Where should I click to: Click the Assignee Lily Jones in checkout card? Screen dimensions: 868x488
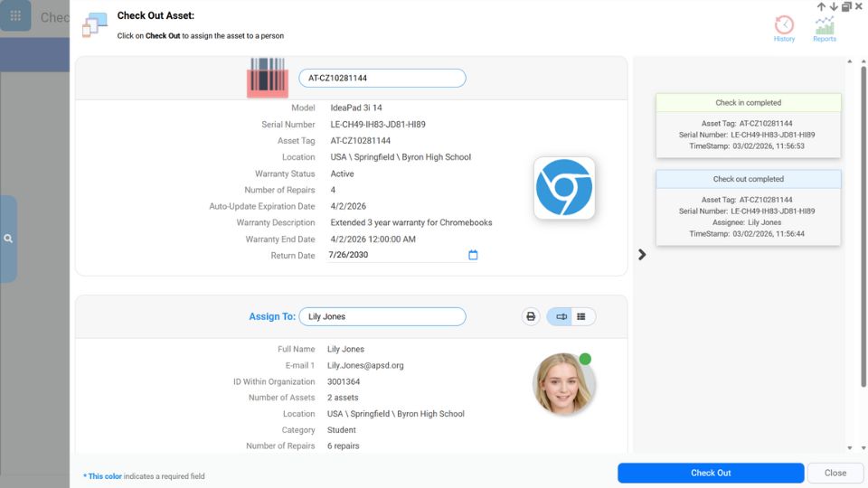pyautogui.click(x=765, y=222)
